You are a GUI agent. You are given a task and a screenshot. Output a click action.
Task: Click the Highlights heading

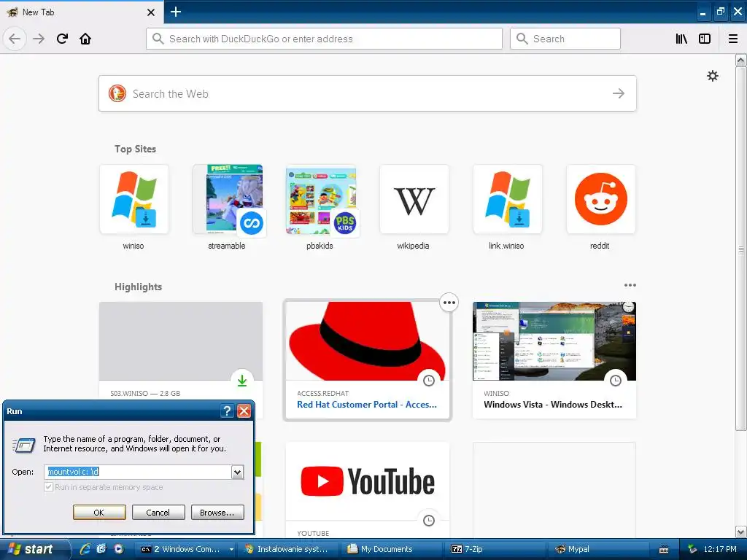[x=138, y=287]
